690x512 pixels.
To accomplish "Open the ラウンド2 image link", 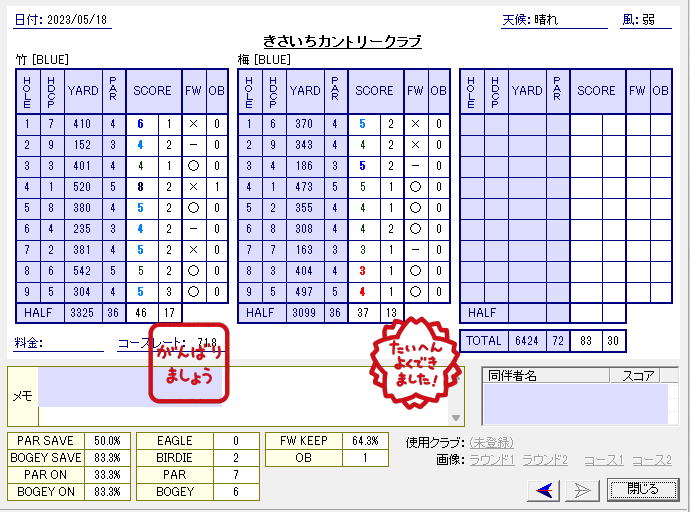I will point(545,460).
